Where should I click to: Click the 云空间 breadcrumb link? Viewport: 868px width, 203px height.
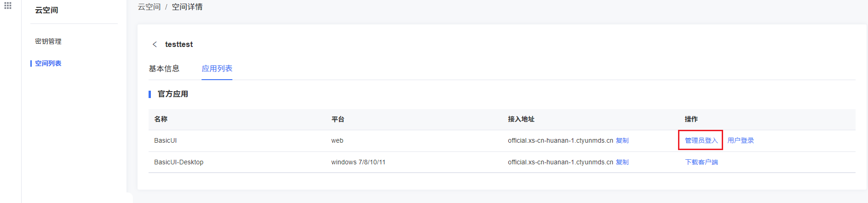(x=149, y=7)
